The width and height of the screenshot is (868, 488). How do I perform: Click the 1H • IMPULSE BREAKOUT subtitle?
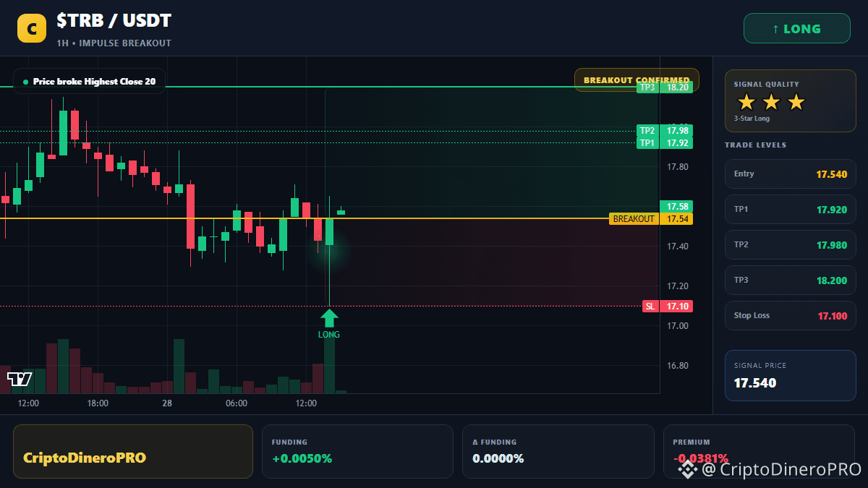click(x=114, y=43)
